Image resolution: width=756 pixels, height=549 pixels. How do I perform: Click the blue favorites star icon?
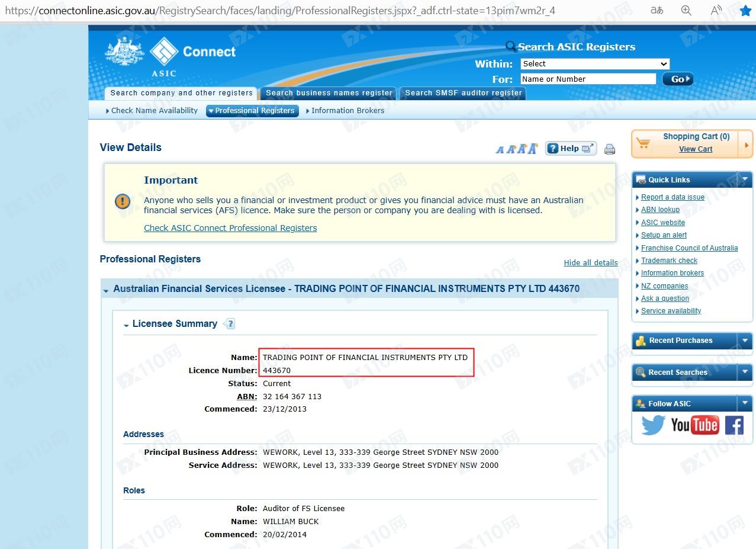[x=745, y=11]
